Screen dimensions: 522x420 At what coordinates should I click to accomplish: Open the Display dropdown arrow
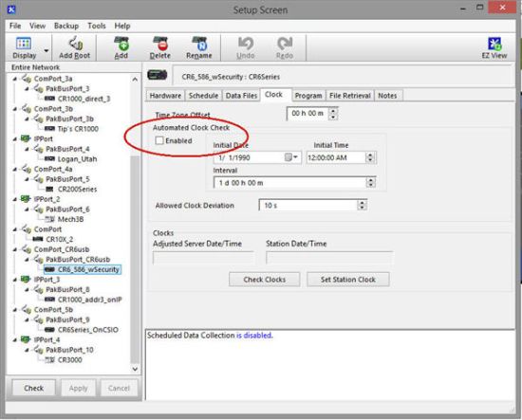(47, 50)
